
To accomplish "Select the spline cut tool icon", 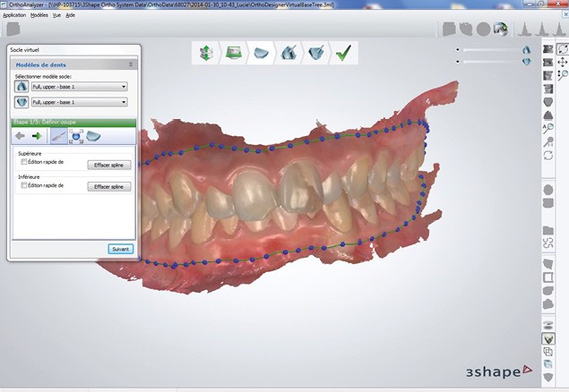I will (x=59, y=136).
